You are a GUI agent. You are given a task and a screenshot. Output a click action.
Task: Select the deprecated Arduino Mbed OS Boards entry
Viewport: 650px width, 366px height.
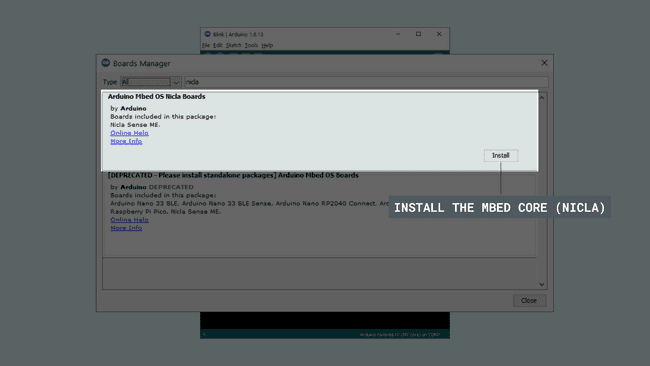pos(320,213)
